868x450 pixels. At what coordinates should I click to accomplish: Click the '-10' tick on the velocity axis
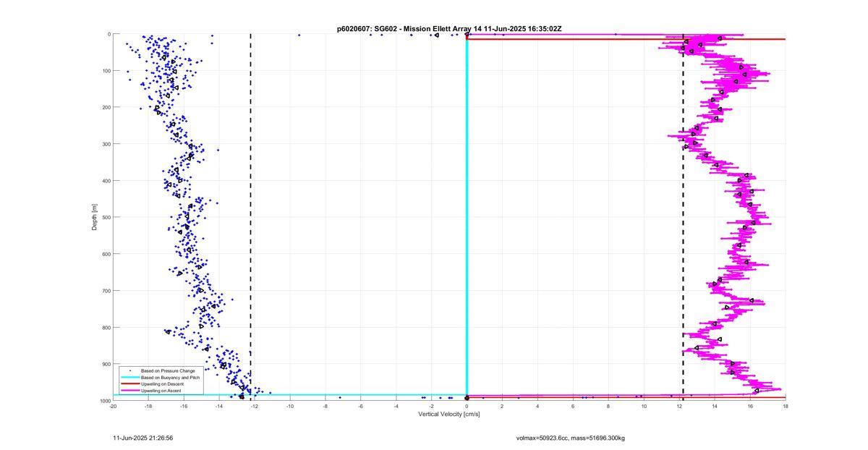[x=290, y=406]
